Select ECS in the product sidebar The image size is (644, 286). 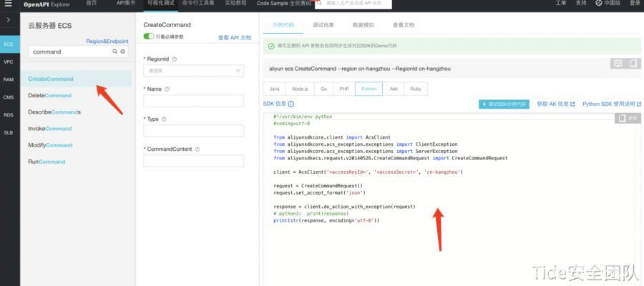point(9,44)
